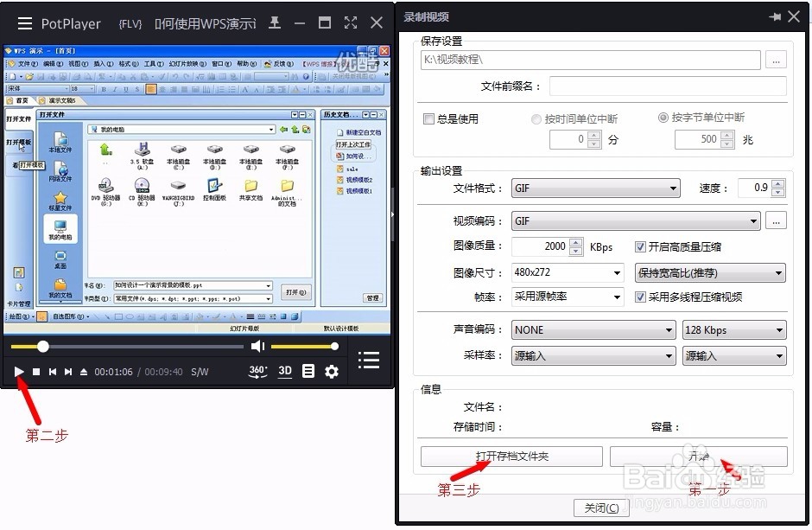The width and height of the screenshot is (812, 530).
Task: Toggle PotPlayer fullscreen mode
Action: pyautogui.click(x=351, y=22)
